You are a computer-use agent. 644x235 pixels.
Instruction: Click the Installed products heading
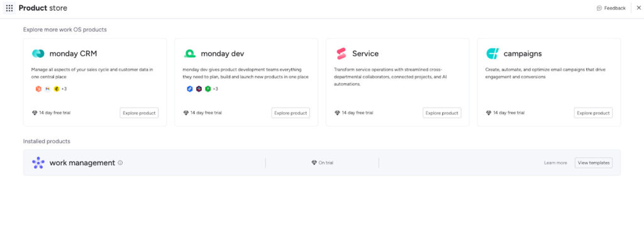pyautogui.click(x=47, y=142)
